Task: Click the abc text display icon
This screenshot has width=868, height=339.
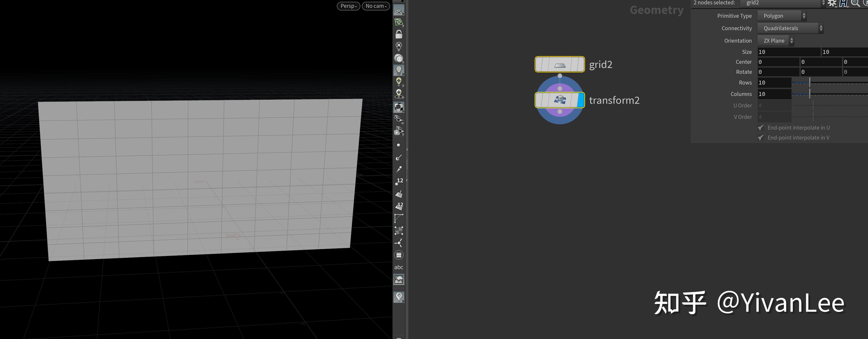Action: point(399,267)
